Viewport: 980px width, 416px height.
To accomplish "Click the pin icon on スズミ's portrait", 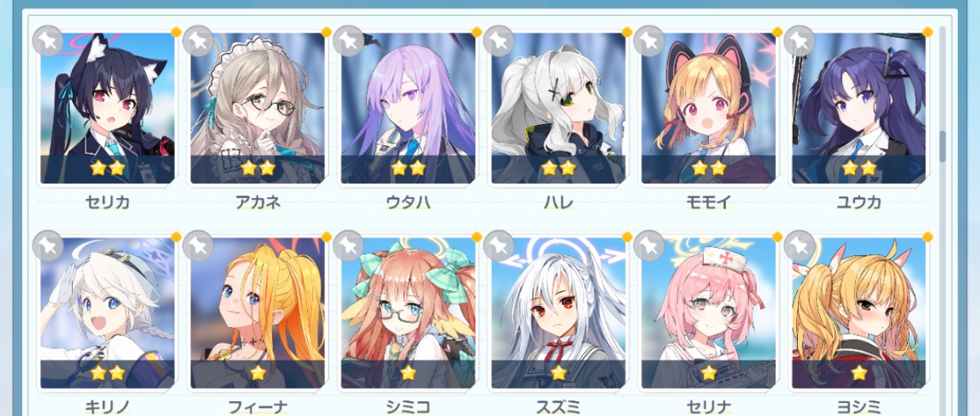I will (x=498, y=246).
